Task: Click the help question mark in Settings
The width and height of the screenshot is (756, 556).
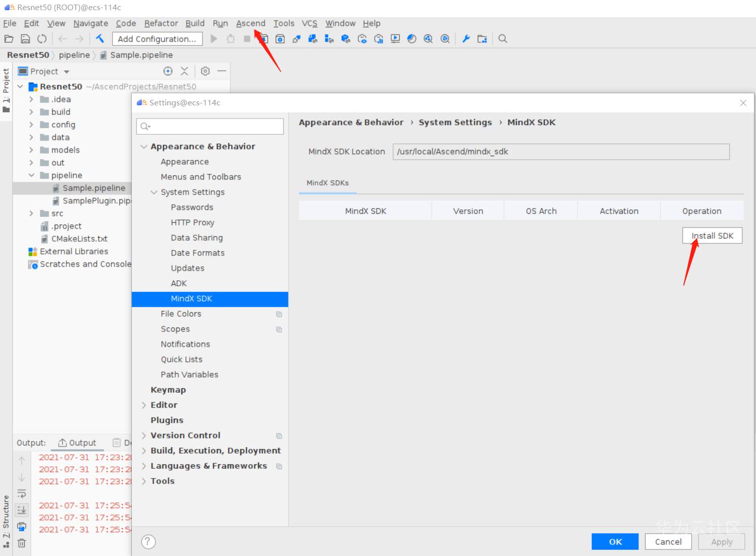Action: (x=148, y=542)
